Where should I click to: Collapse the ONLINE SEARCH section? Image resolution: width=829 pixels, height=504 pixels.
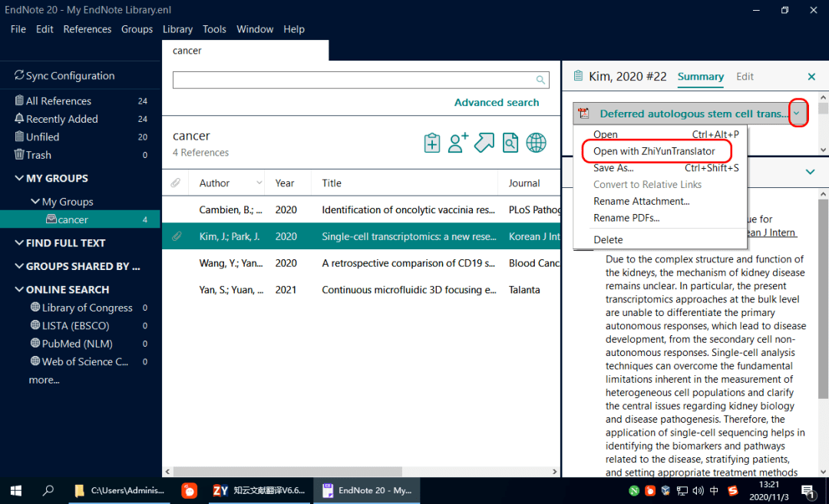19,289
